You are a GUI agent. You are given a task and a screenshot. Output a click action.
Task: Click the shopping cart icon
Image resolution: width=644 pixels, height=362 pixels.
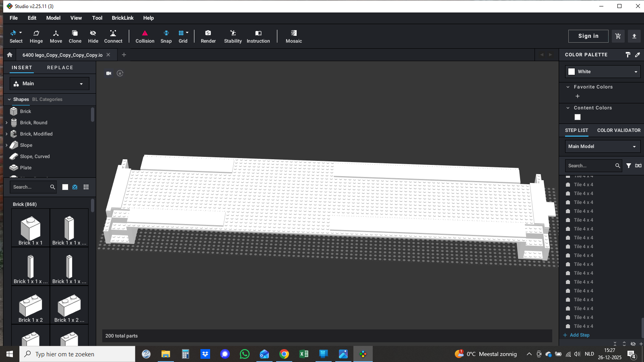(x=618, y=36)
